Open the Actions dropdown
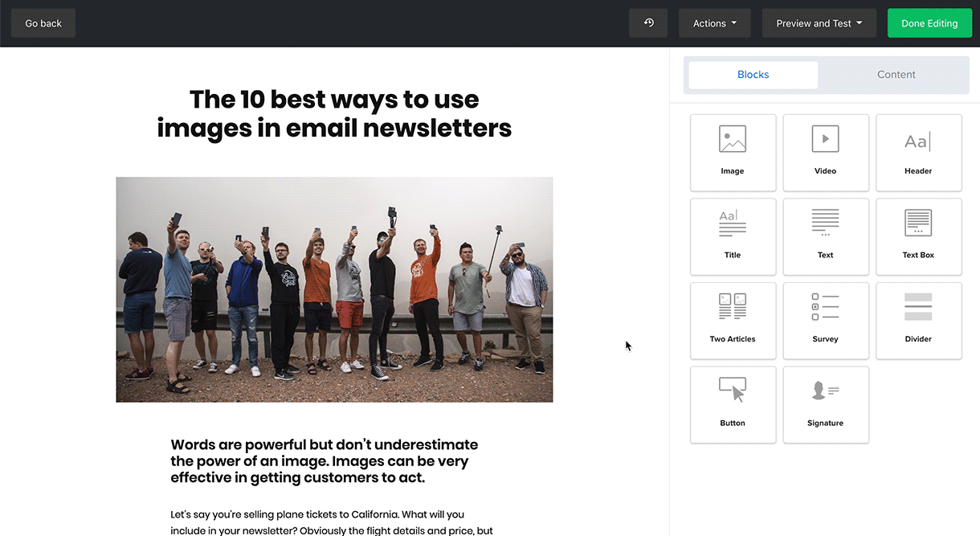The width and height of the screenshot is (980, 536). click(x=714, y=23)
